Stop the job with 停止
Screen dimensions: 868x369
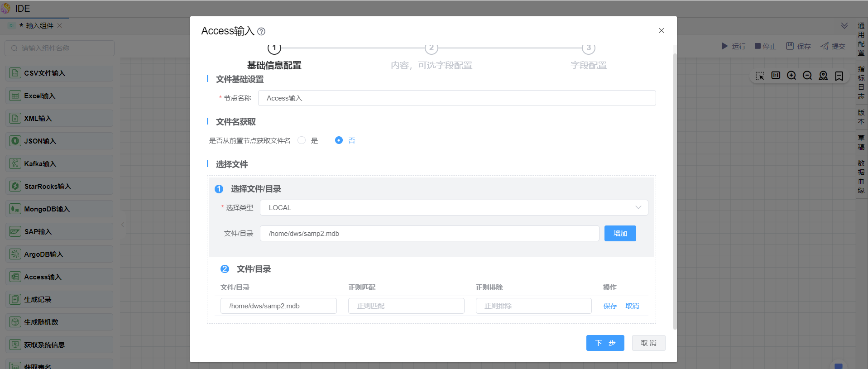[x=766, y=46]
